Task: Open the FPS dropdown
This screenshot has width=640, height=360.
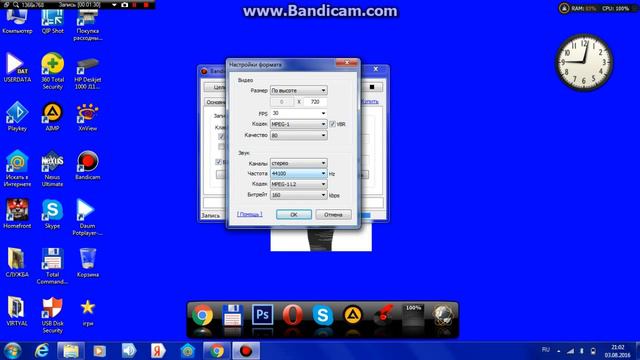Action: (298, 113)
